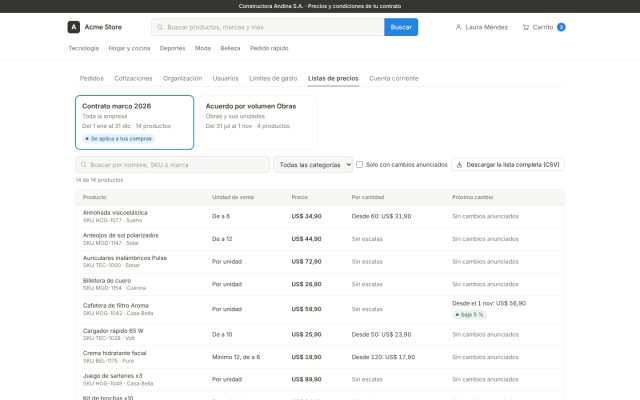Open the Moda category
Image resolution: width=640 pixels, height=400 pixels.
(203, 48)
